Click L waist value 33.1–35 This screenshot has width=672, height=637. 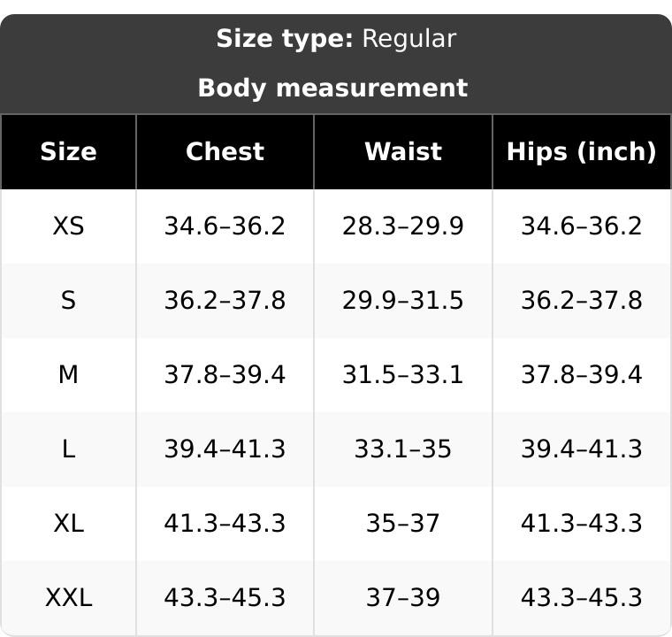click(x=403, y=449)
